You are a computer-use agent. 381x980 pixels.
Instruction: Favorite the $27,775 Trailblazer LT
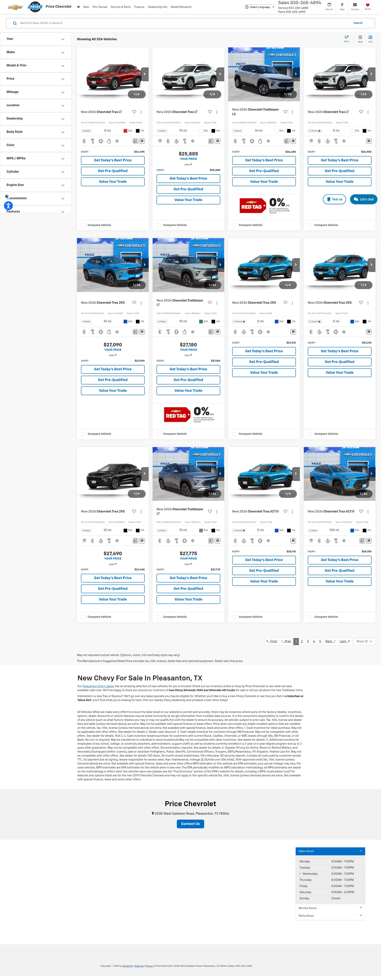[x=210, y=511]
